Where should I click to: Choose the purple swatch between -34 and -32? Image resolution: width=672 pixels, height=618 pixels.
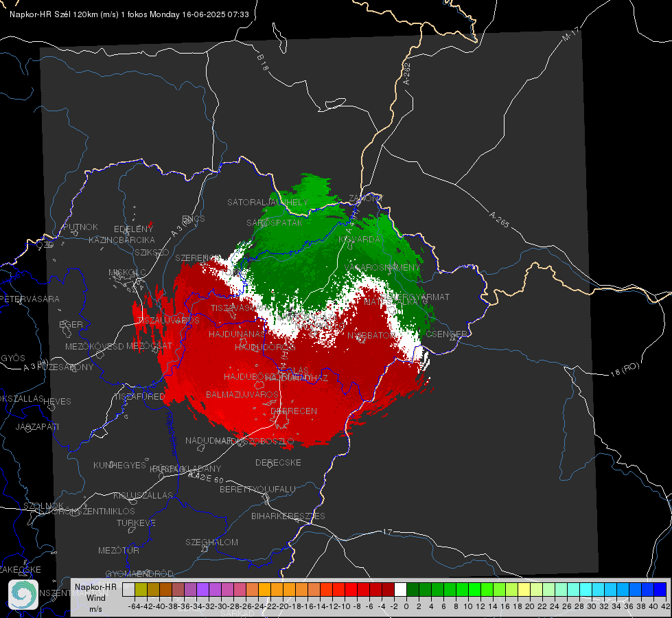[202, 590]
